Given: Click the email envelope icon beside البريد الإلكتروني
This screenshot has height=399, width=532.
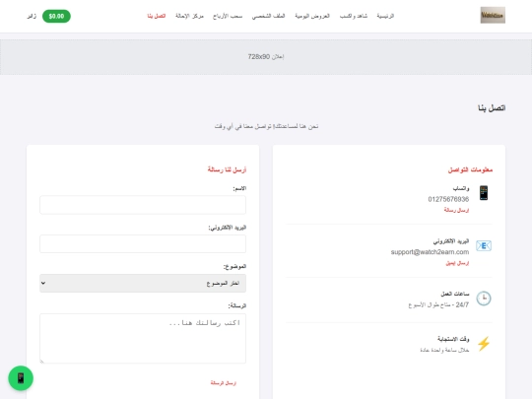Looking at the screenshot, I should (484, 245).
